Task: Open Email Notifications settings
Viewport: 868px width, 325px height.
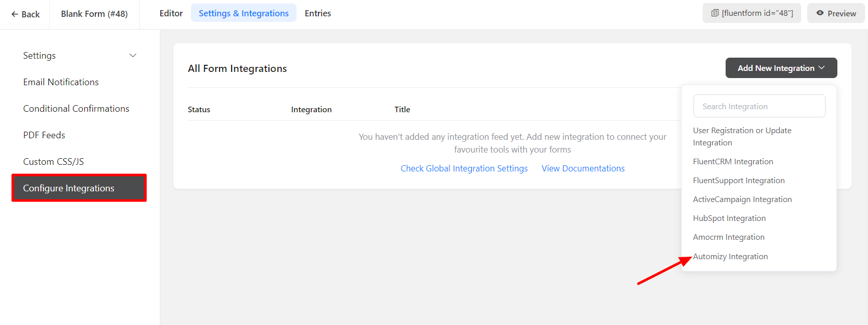Action: tap(61, 82)
